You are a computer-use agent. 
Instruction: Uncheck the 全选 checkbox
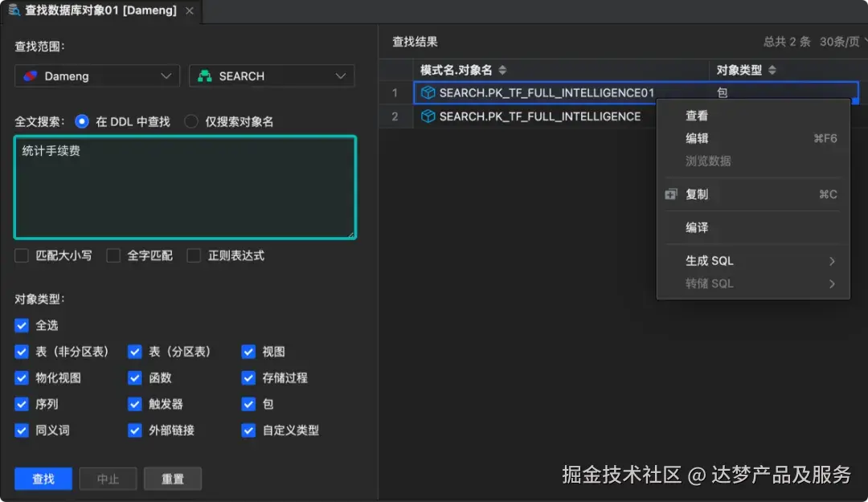click(22, 325)
